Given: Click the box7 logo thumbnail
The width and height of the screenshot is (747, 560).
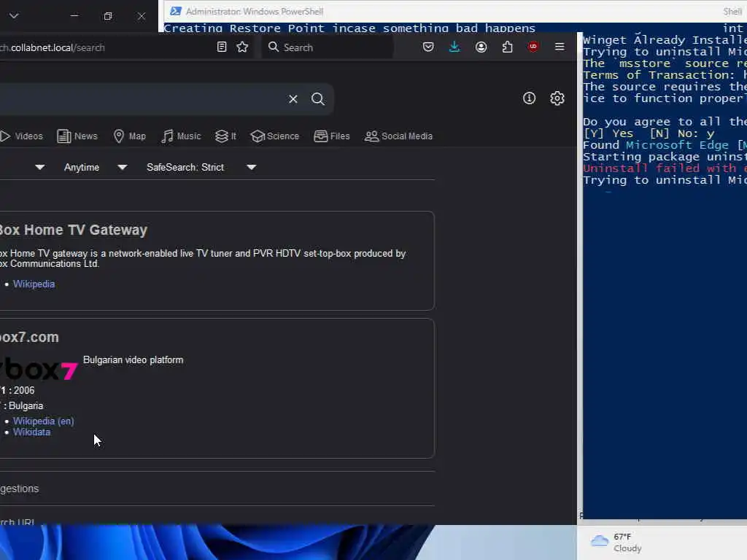Looking at the screenshot, I should 39,370.
